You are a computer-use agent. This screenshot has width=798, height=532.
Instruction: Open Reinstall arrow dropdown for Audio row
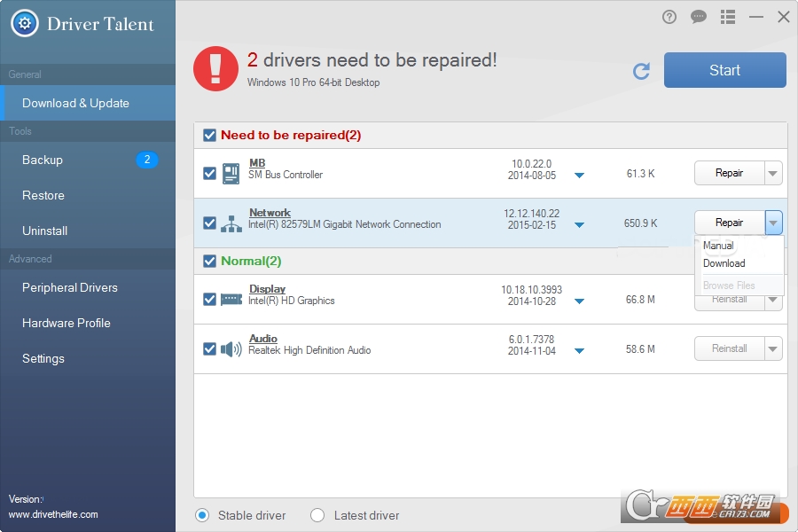coord(773,348)
